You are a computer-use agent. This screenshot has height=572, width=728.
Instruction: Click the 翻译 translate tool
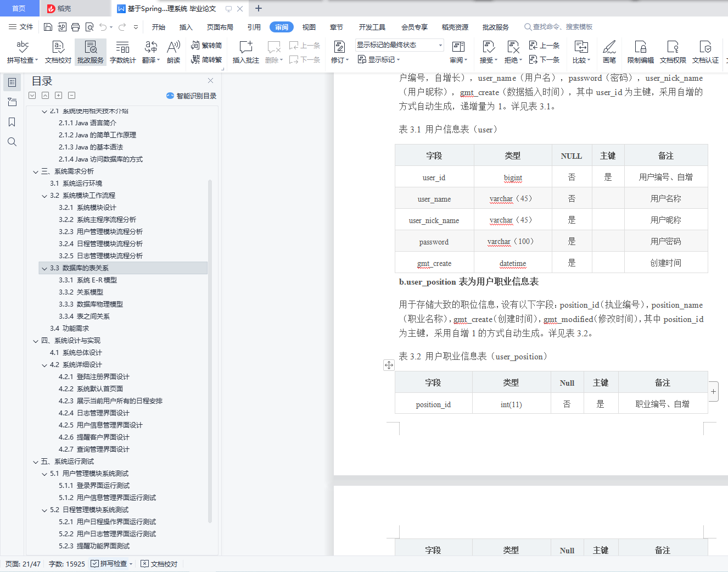click(x=150, y=52)
